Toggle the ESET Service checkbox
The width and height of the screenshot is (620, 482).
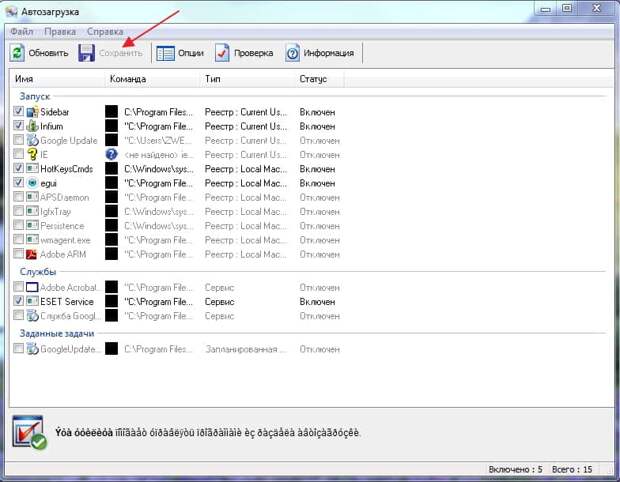18,301
